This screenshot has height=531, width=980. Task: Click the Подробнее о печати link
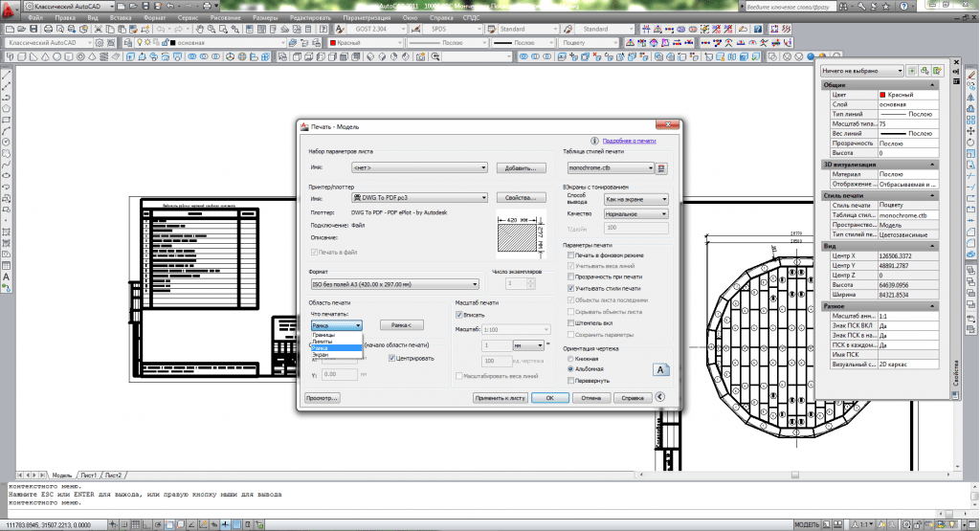(630, 141)
